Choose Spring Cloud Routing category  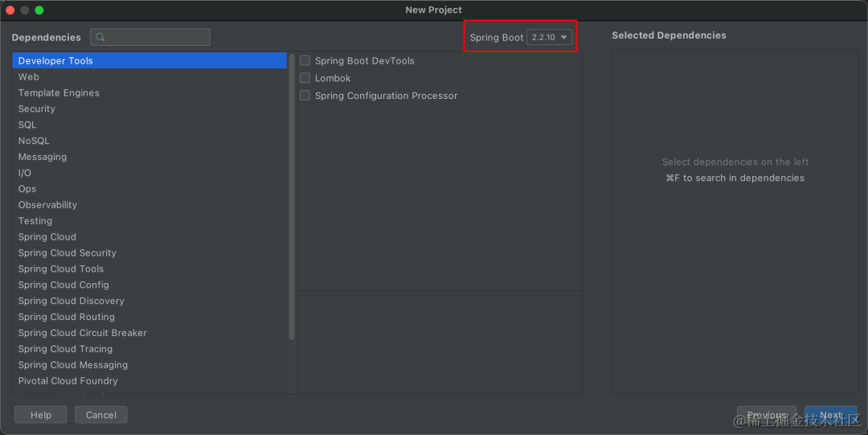tap(149, 317)
